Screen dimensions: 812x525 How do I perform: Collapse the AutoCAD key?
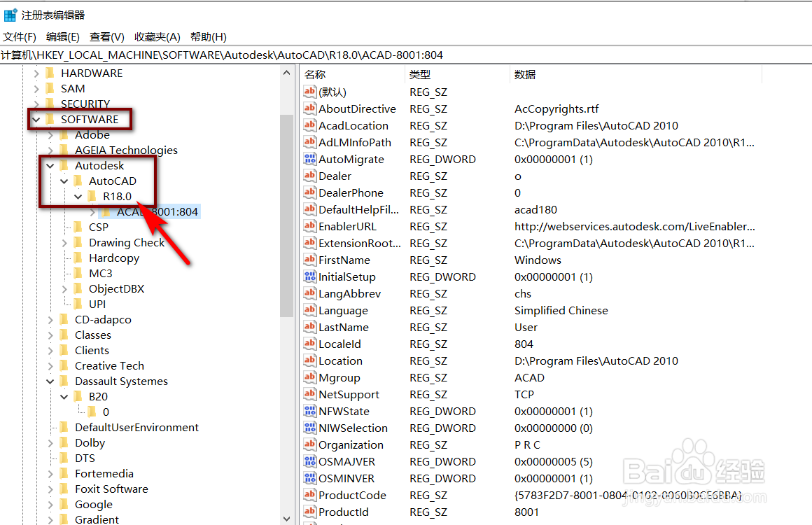pos(64,181)
